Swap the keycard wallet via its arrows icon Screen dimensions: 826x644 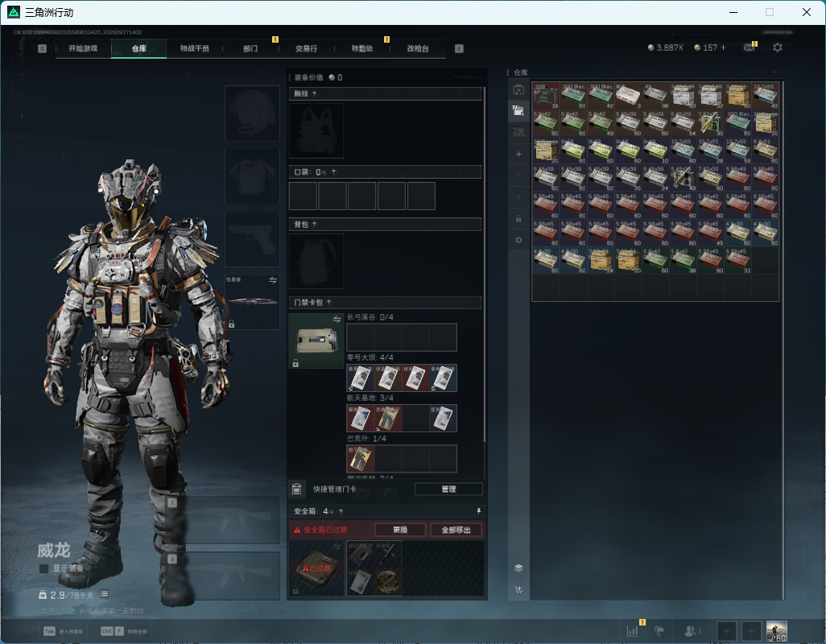(x=337, y=319)
